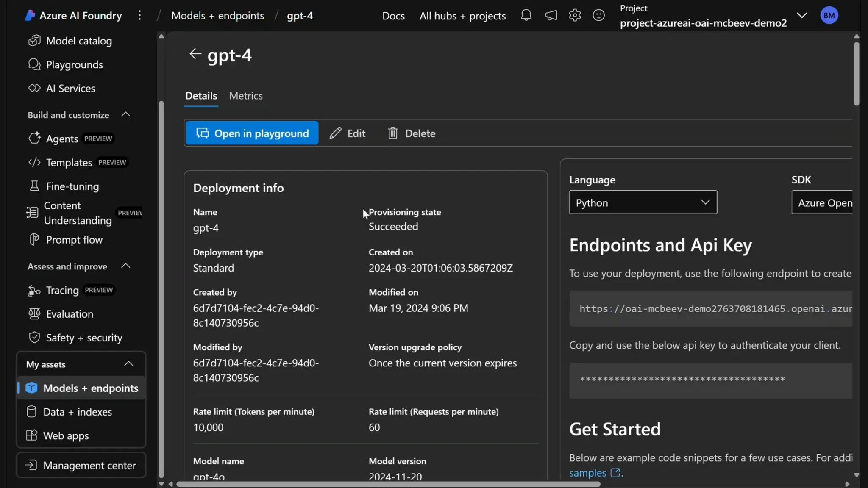
Task: Open Model catalog in sidebar
Action: pyautogui.click(x=79, y=41)
